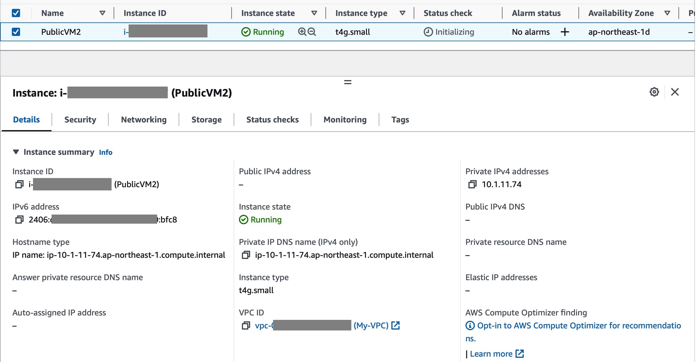The image size is (700, 362).
Task: Click the Instance ID column header
Action: [145, 13]
